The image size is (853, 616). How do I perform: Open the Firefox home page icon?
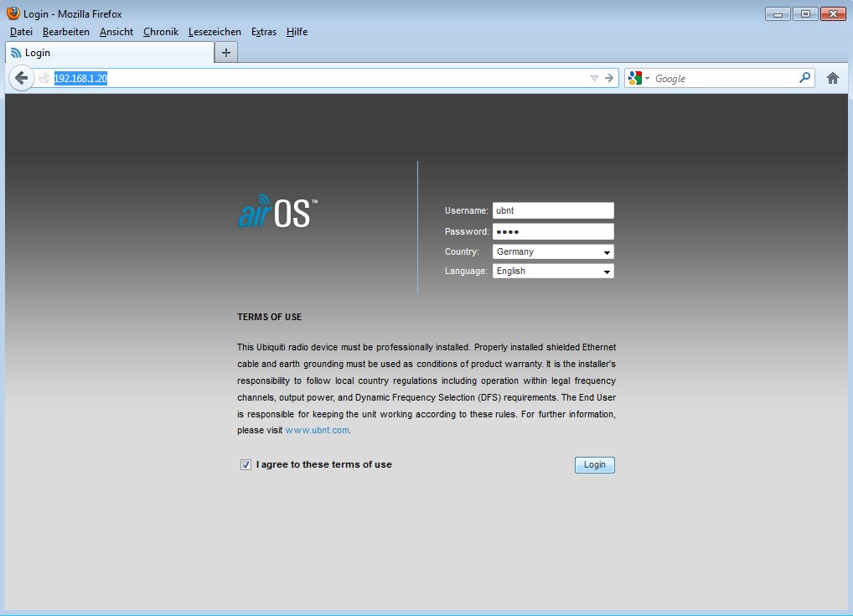pyautogui.click(x=833, y=78)
